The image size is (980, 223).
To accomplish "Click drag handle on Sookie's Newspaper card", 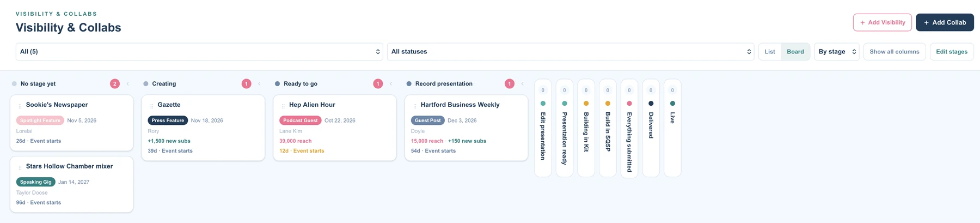I will click(x=20, y=106).
